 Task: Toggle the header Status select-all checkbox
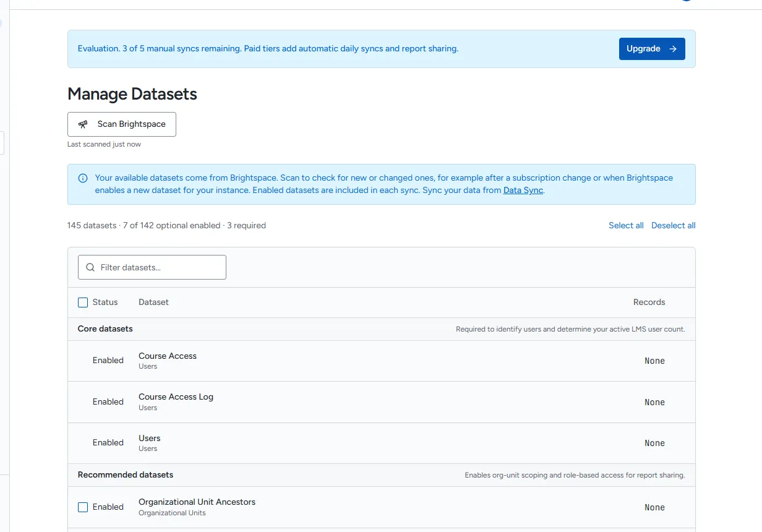[x=83, y=302]
